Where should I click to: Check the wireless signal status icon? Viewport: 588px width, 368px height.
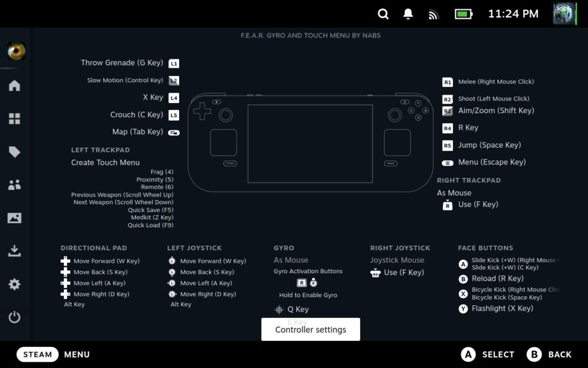[x=434, y=14]
